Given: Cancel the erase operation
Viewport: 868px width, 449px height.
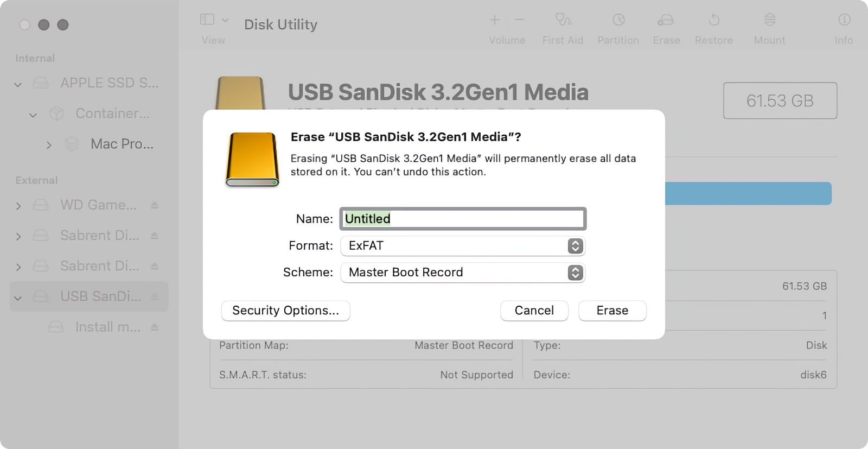Looking at the screenshot, I should pyautogui.click(x=534, y=311).
